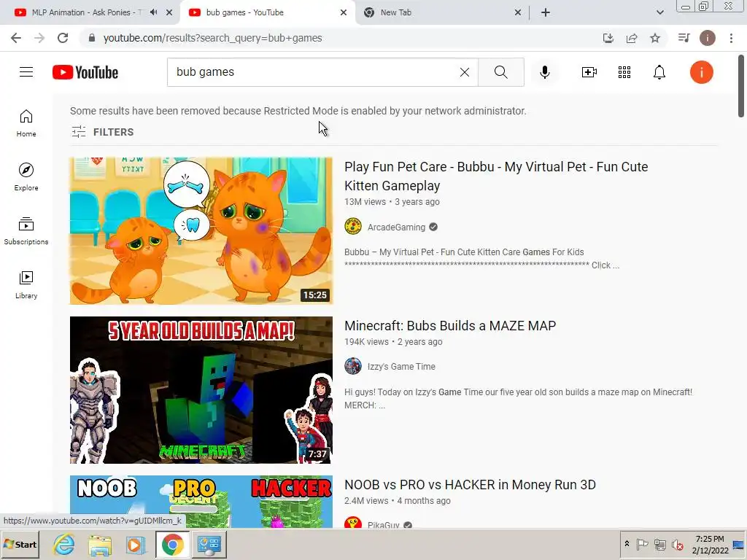Click the address bar URL

click(212, 38)
